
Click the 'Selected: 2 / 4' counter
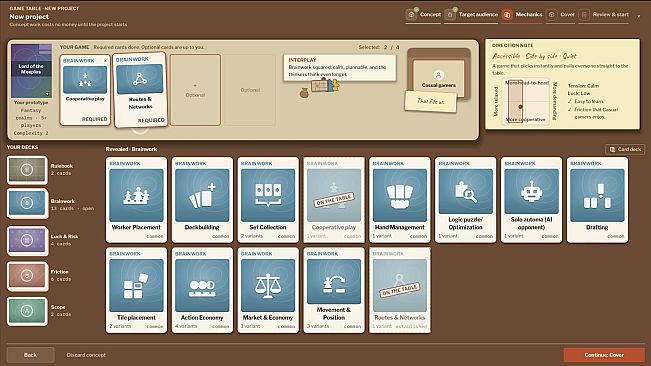[379, 47]
